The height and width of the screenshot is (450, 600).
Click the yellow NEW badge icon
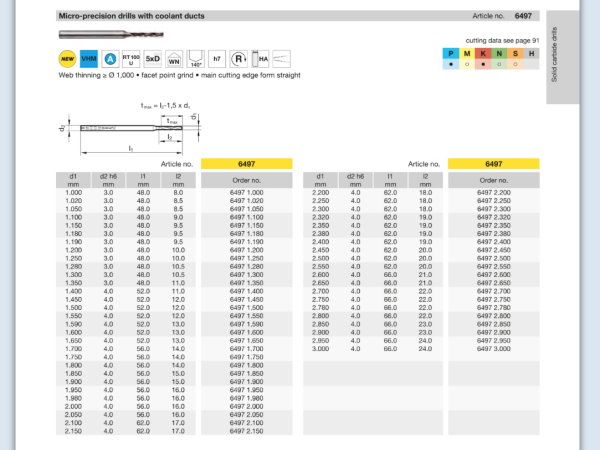(x=67, y=58)
